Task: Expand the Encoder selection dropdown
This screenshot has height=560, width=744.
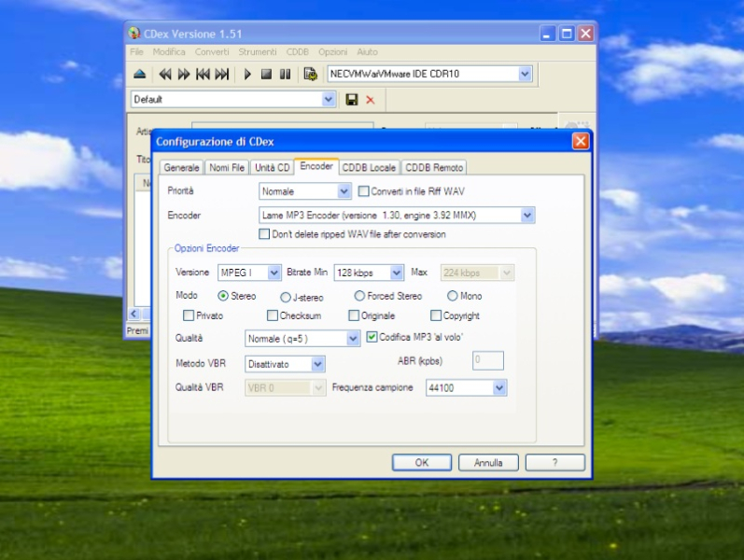Action: pos(527,216)
